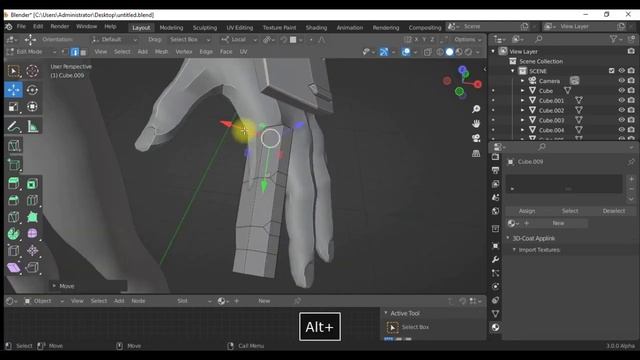640x360 pixels.
Task: Select the Select Box tool in left toolbar
Action: 13,71
